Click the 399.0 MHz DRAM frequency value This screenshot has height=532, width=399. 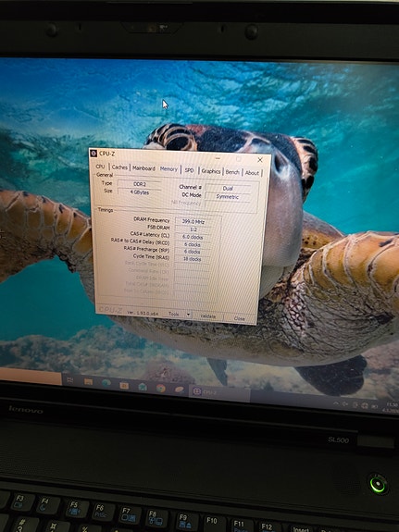(193, 221)
